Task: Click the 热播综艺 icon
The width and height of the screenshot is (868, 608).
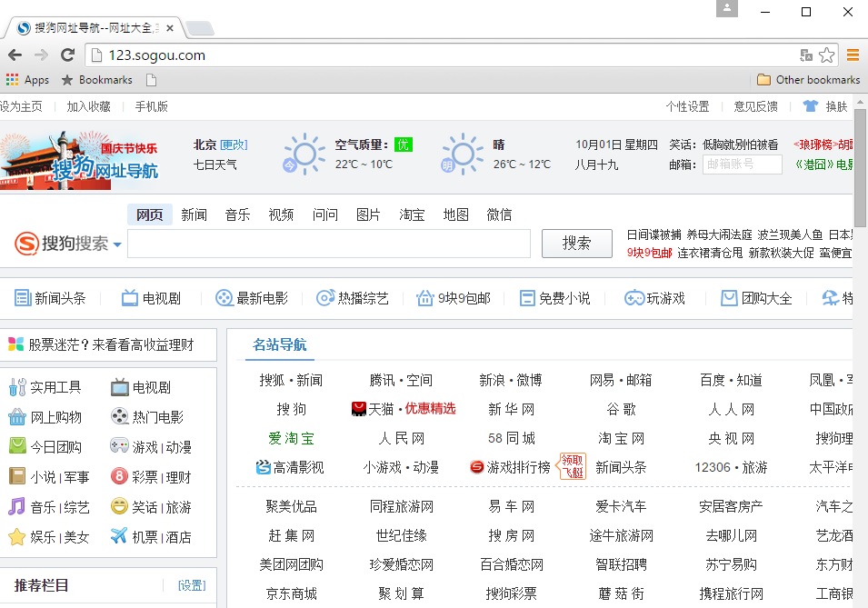Action: 325,298
